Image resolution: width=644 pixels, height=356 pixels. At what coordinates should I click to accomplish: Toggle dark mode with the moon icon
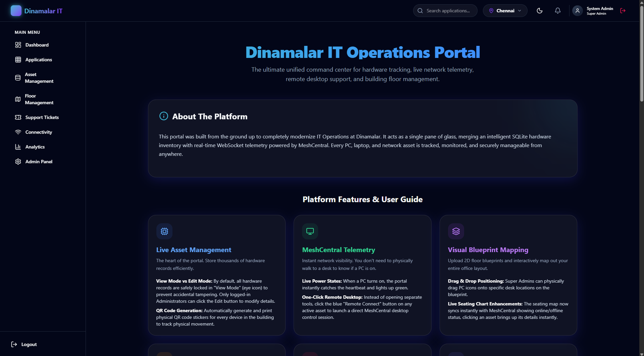(x=540, y=11)
